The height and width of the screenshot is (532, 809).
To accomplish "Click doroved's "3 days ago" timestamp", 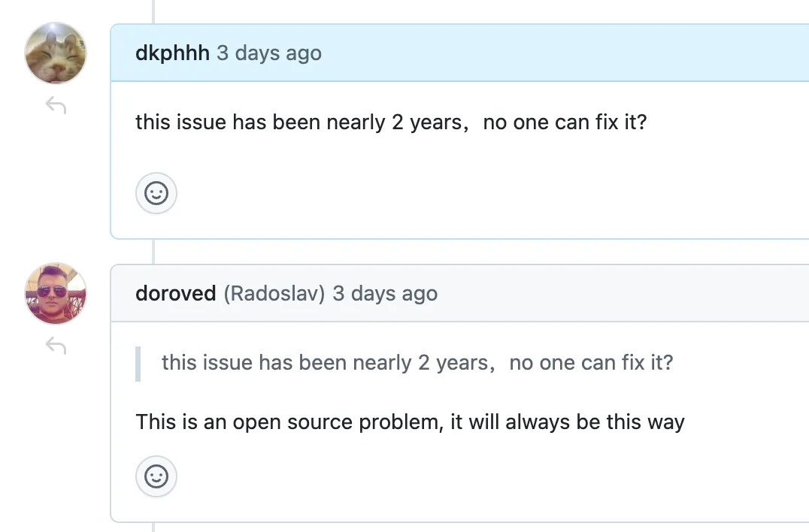I will click(385, 293).
